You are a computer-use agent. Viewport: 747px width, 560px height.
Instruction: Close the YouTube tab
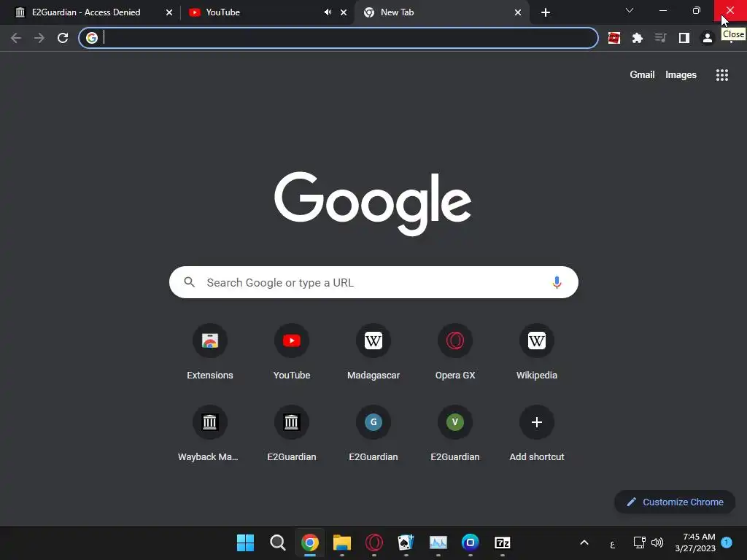coord(344,12)
